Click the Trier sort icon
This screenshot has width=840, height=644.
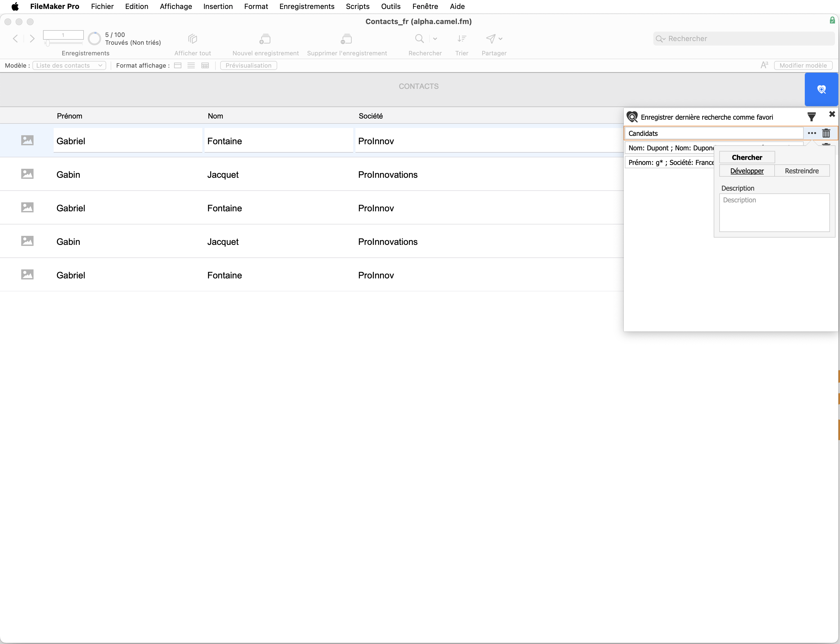pos(462,39)
